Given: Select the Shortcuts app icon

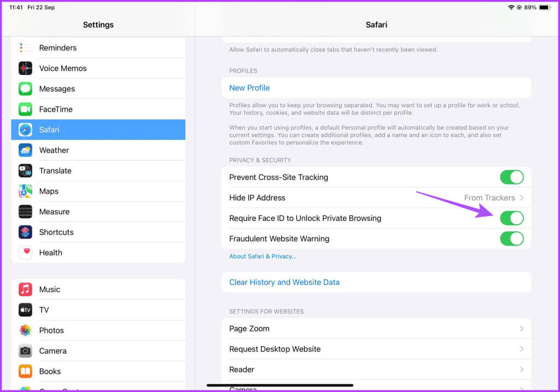Looking at the screenshot, I should [x=25, y=232].
